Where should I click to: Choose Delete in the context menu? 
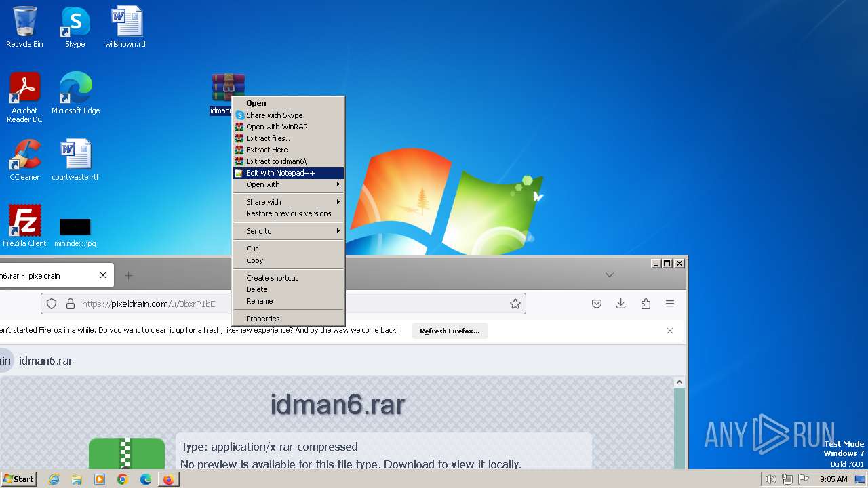[x=288, y=289]
